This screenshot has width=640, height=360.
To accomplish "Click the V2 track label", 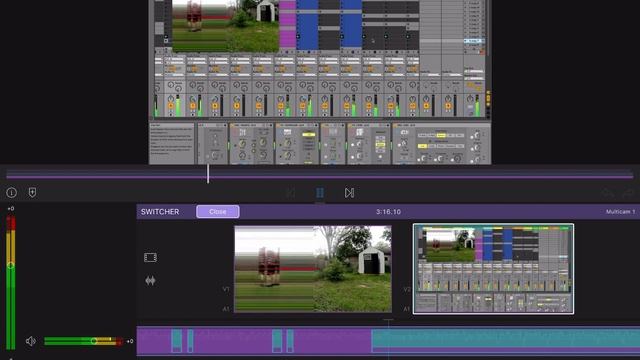I will [407, 289].
